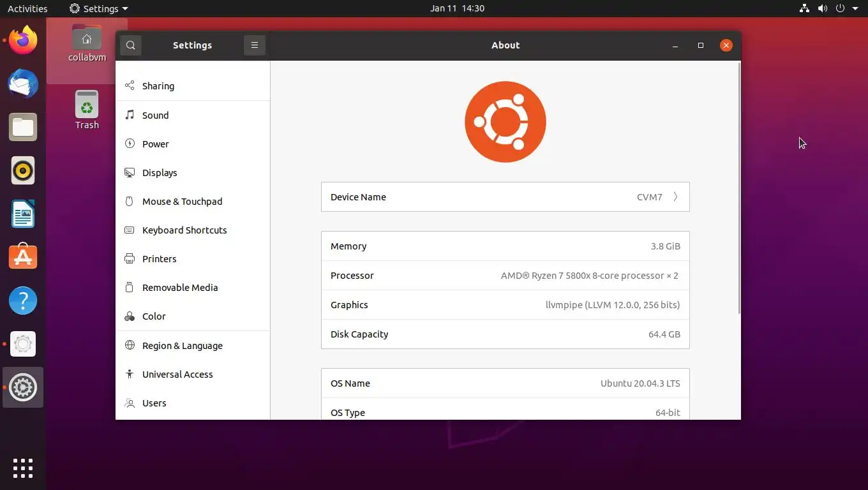Screen dimensions: 868x490
Task: Select the Region & Language globe icon
Action: [x=130, y=345]
